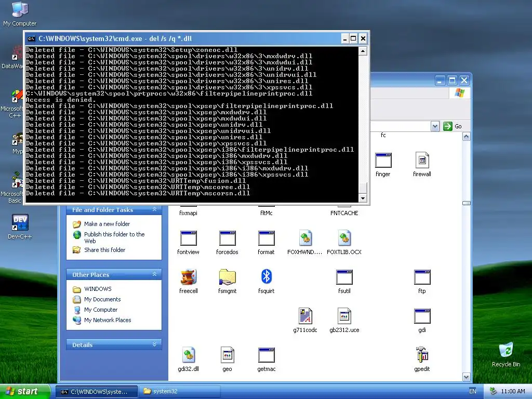Image resolution: width=532 pixels, height=399 pixels.
Task: Select the geo file icon
Action: tap(228, 355)
